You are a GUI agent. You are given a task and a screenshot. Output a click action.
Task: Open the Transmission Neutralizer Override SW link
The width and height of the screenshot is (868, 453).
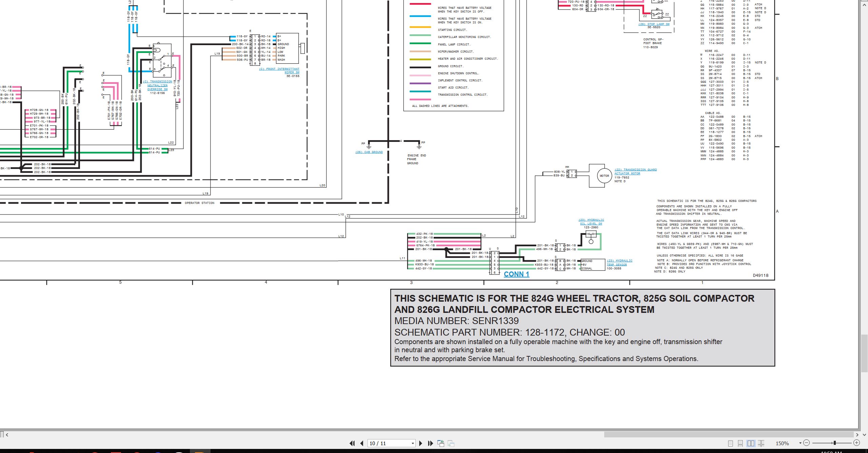click(158, 86)
